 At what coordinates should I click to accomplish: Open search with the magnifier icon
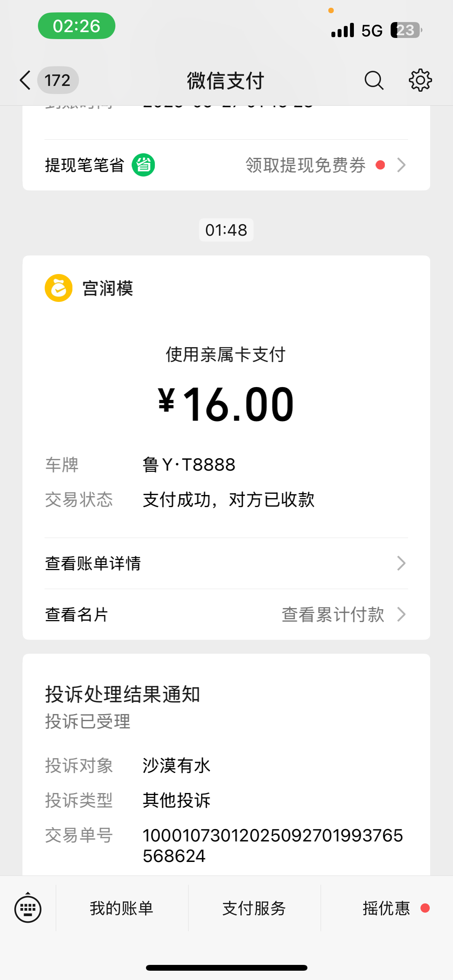(374, 81)
